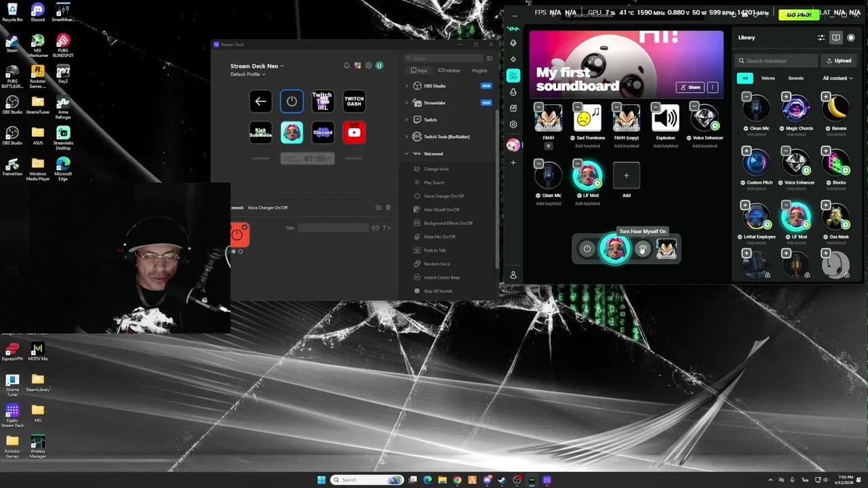Viewport: 868px width, 488px height.
Task: Click the Title input field
Action: 334,228
